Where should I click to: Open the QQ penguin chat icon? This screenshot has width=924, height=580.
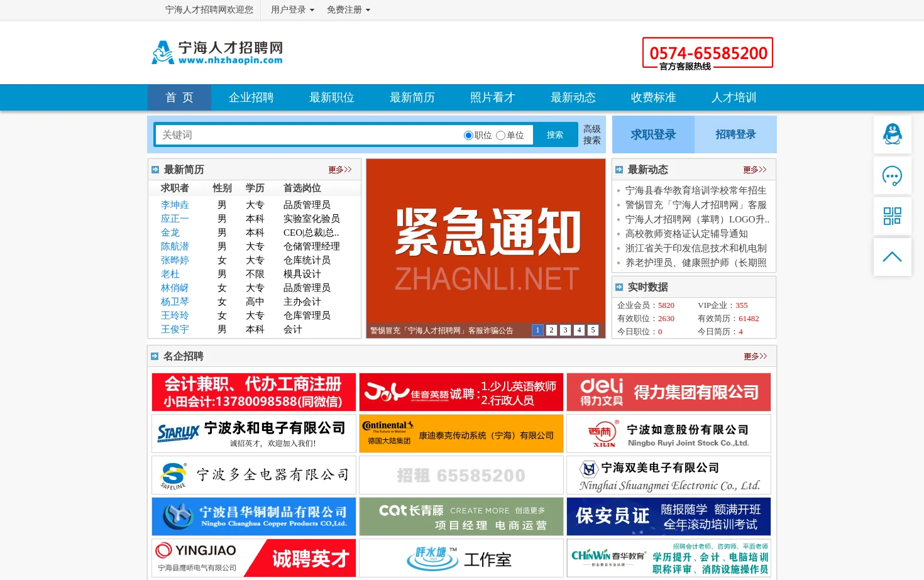[x=892, y=134]
